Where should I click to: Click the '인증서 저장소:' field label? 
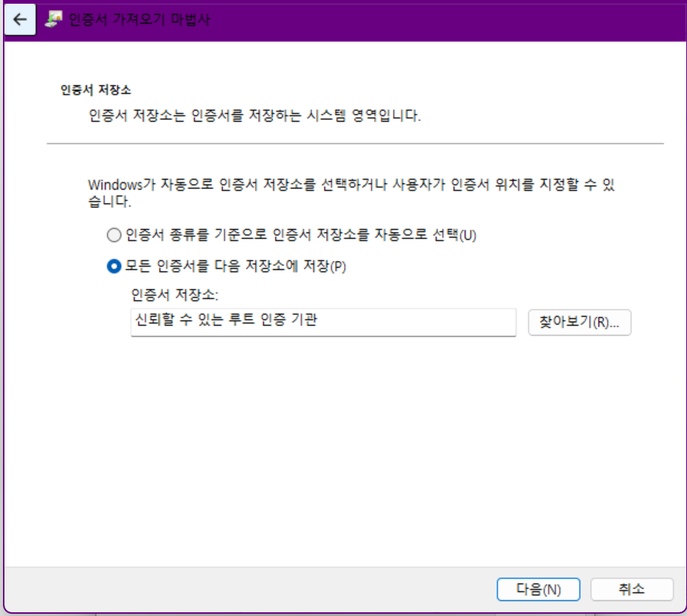(x=175, y=295)
